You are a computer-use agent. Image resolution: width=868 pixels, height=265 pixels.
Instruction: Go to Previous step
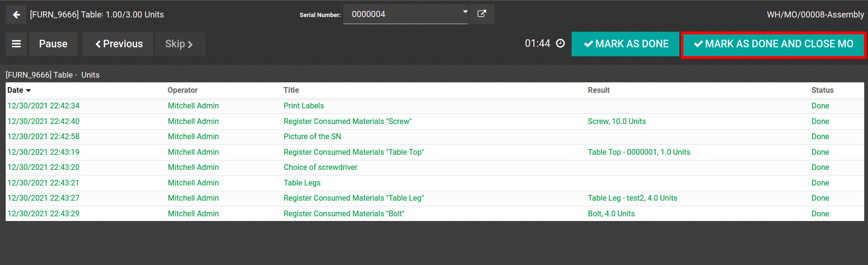(x=118, y=44)
